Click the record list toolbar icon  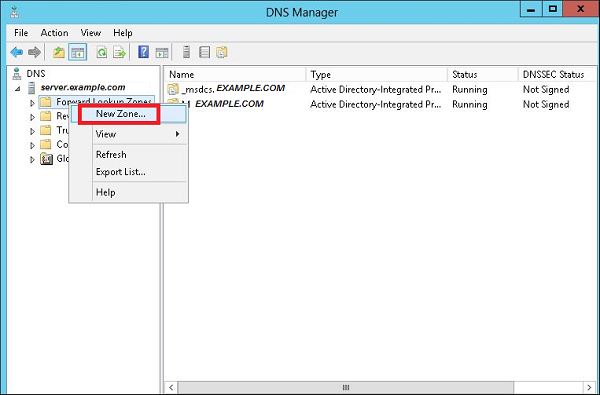point(205,52)
